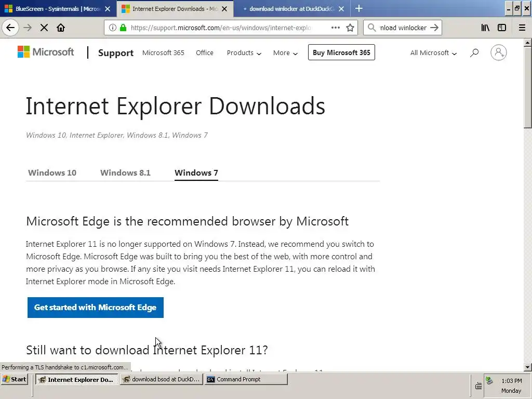Expand the Products dropdown menu
The width and height of the screenshot is (532, 399).
point(244,53)
